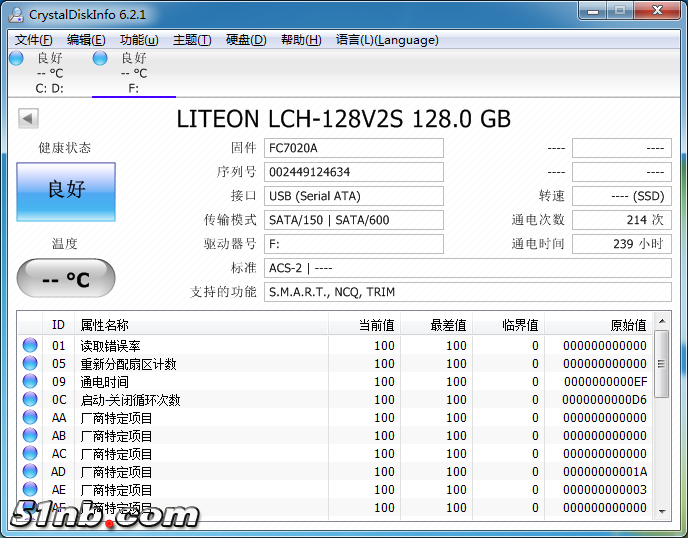The width and height of the screenshot is (688, 538).
Task: Click the 原始值 column header
Action: click(598, 325)
